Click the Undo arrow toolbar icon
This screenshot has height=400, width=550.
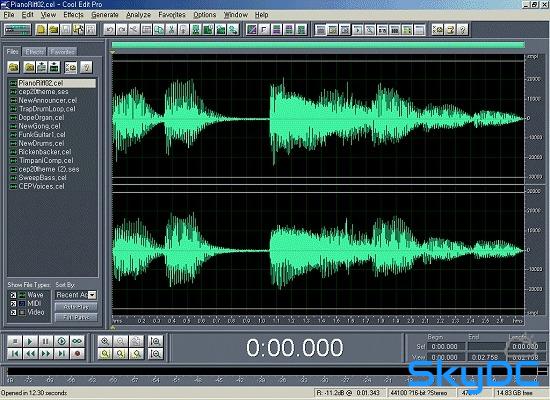[109, 30]
